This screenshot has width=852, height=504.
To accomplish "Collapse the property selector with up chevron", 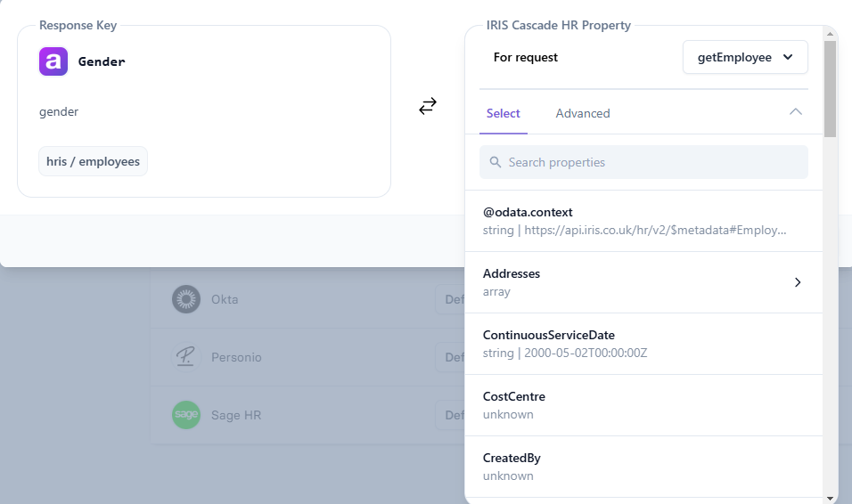I will [796, 112].
